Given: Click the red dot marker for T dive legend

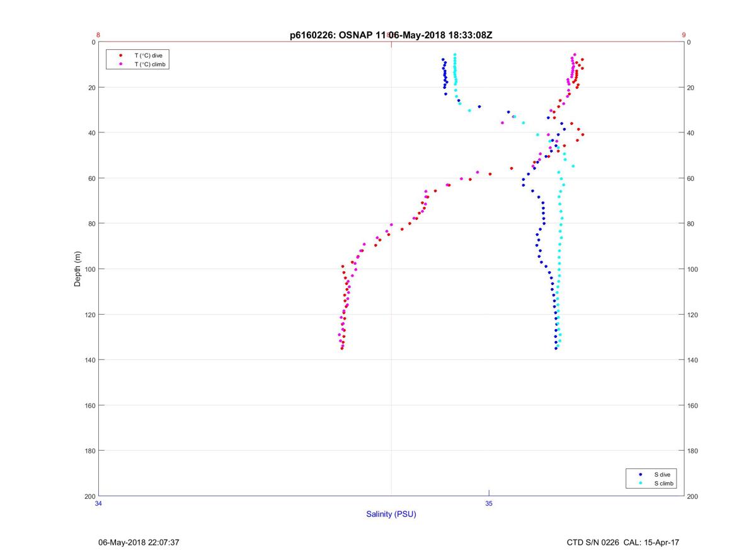Looking at the screenshot, I should [120, 55].
